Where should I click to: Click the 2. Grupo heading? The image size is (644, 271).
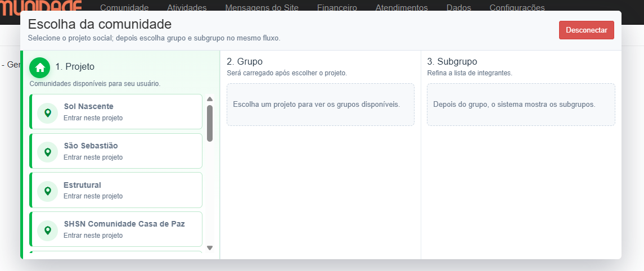click(245, 62)
